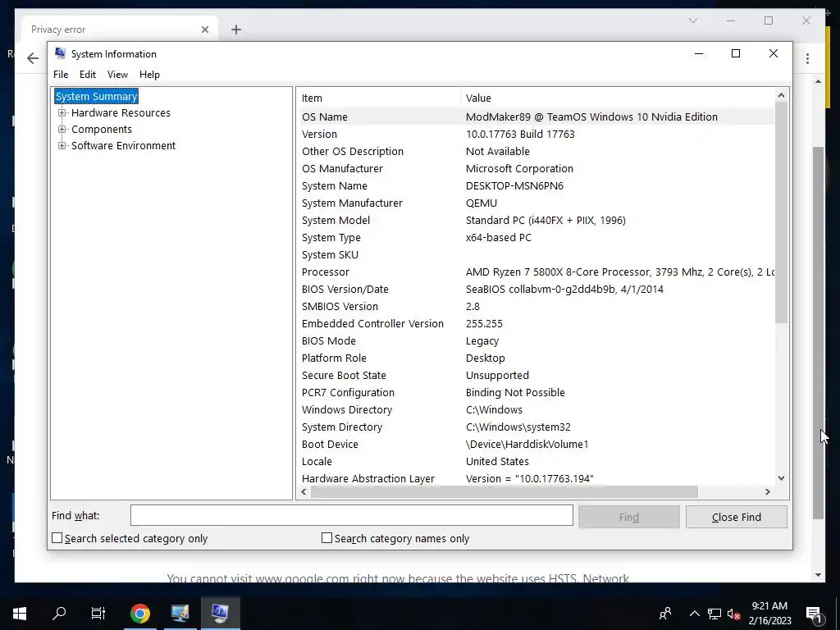Screen dimensions: 840x630
Task: Open Task View from the taskbar
Action: coord(98,614)
